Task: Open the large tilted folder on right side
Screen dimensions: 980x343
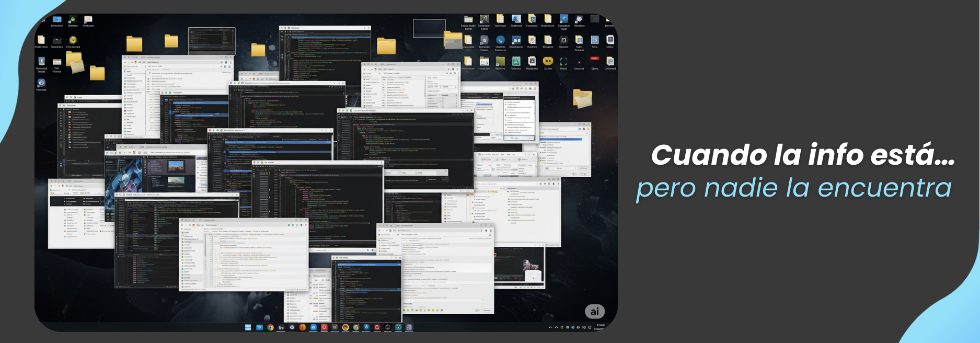Action: click(582, 98)
